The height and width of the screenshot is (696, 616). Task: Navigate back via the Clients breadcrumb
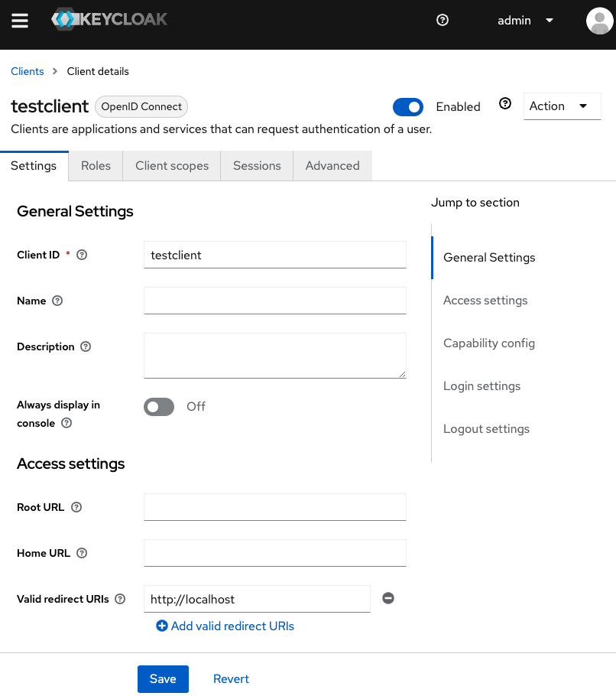(x=27, y=71)
